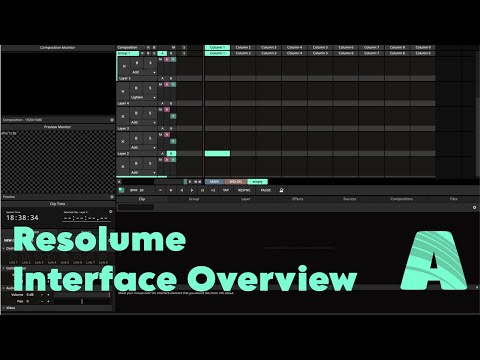
Task: Increase Pan with plus stepper
Action: (x=48, y=301)
